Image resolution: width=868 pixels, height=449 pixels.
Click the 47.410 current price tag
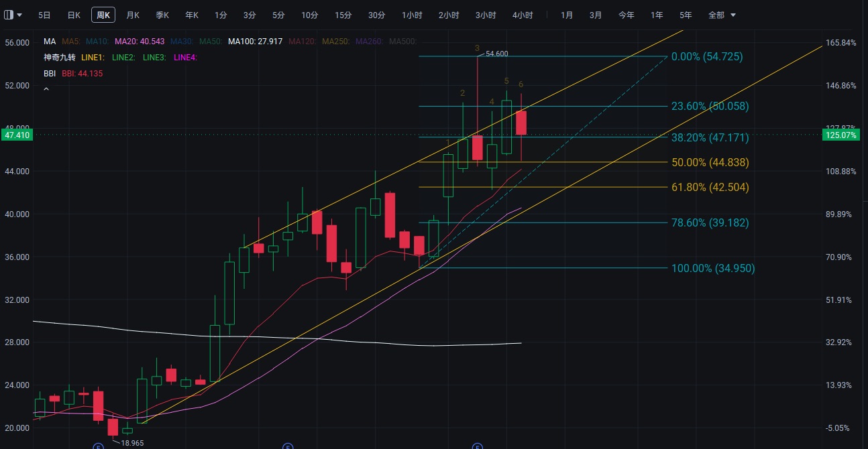(x=17, y=135)
